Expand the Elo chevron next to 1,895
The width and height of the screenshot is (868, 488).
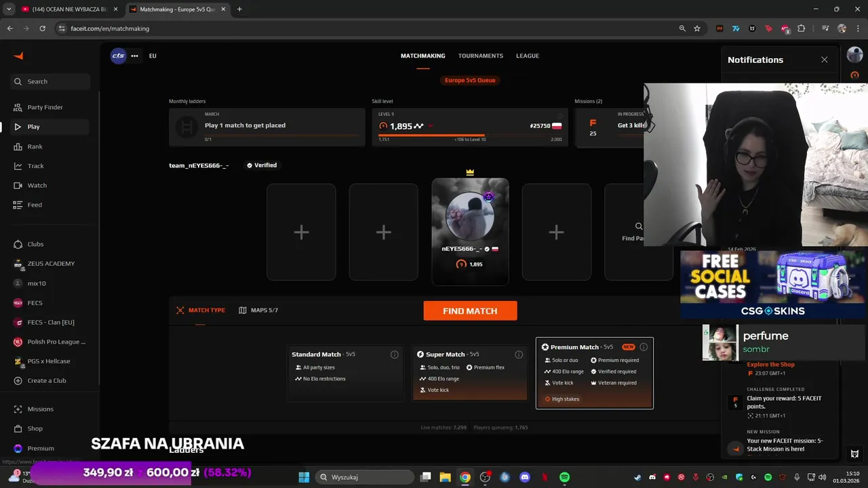tap(430, 126)
